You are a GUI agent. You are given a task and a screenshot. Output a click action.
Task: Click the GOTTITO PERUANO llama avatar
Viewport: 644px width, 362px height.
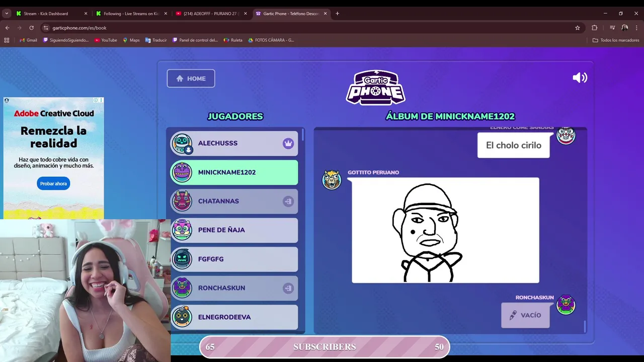pyautogui.click(x=332, y=179)
